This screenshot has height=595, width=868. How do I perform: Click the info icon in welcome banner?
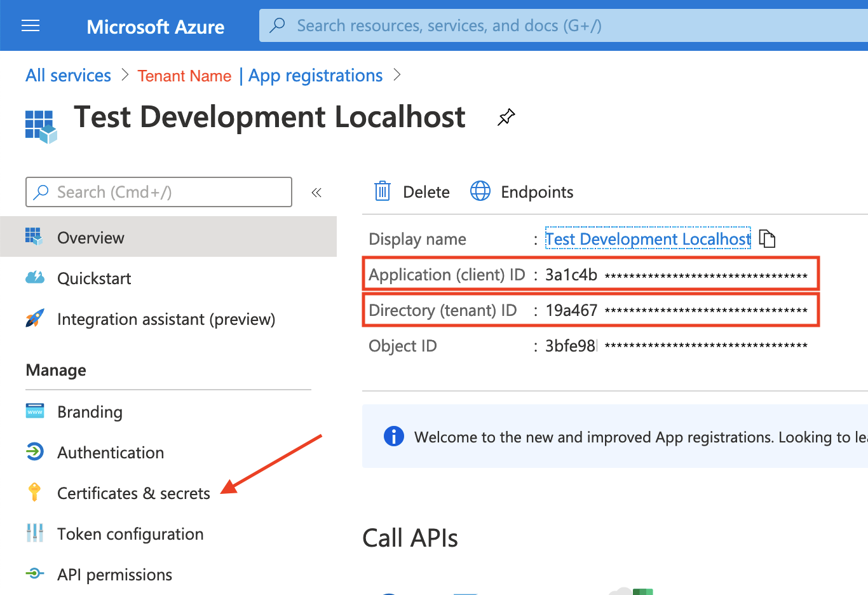[394, 436]
